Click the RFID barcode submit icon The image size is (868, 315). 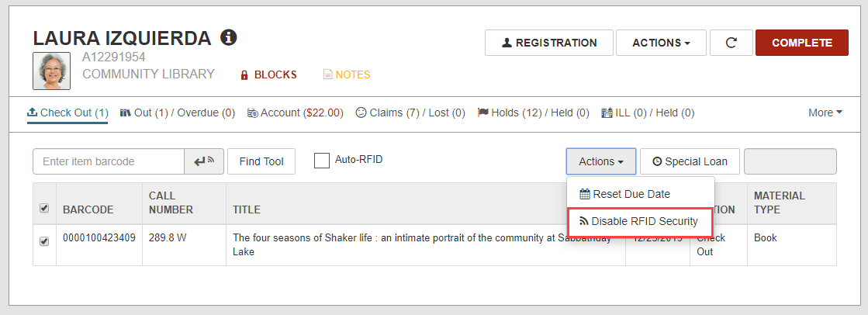204,161
